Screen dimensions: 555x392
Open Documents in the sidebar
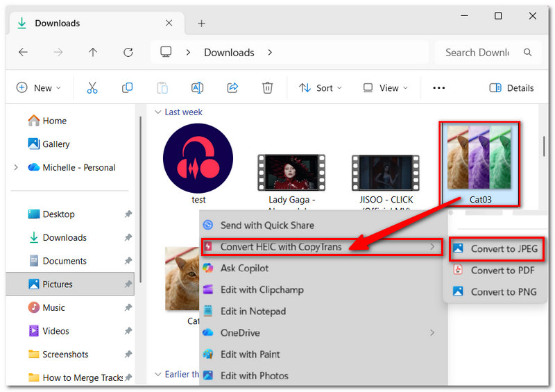pyautogui.click(x=70, y=261)
